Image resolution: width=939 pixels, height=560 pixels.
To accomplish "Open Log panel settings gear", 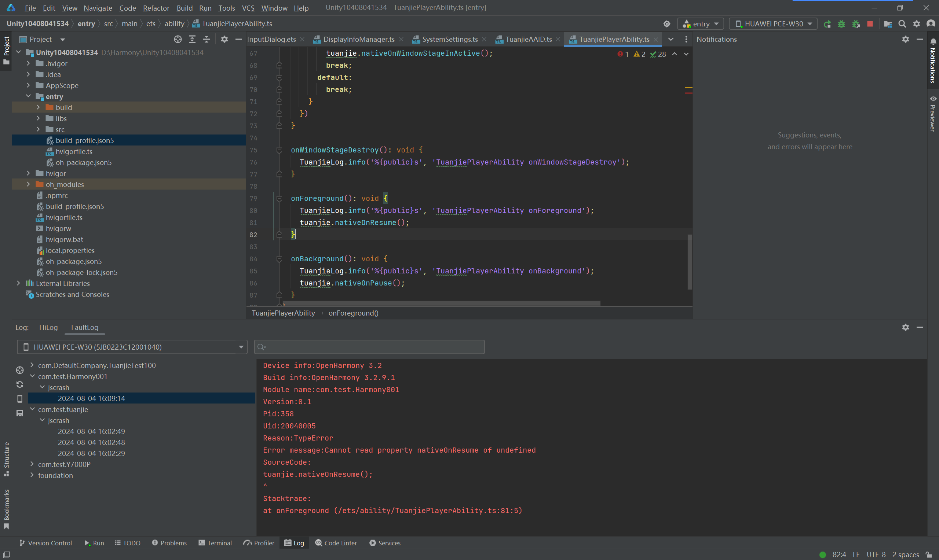I will coord(905,327).
